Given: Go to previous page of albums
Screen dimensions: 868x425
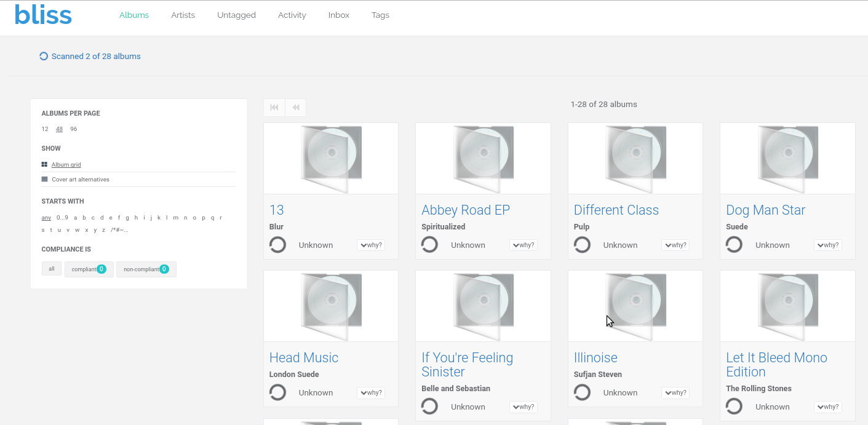Looking at the screenshot, I should (296, 108).
